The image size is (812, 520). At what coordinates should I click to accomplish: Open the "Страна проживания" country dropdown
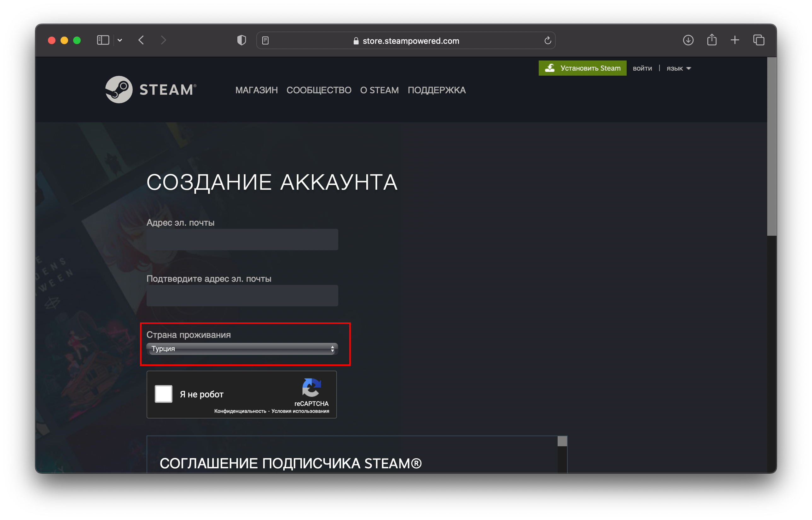242,349
